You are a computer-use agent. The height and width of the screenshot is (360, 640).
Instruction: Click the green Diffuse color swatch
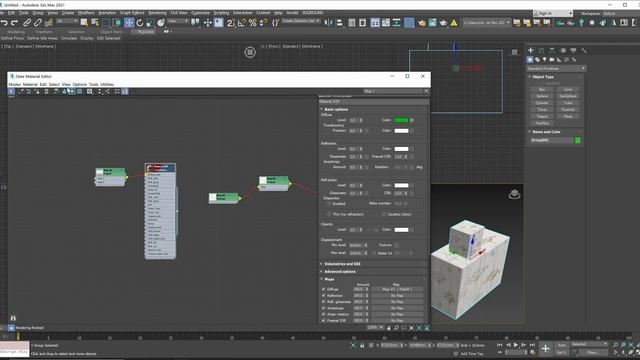click(x=401, y=120)
